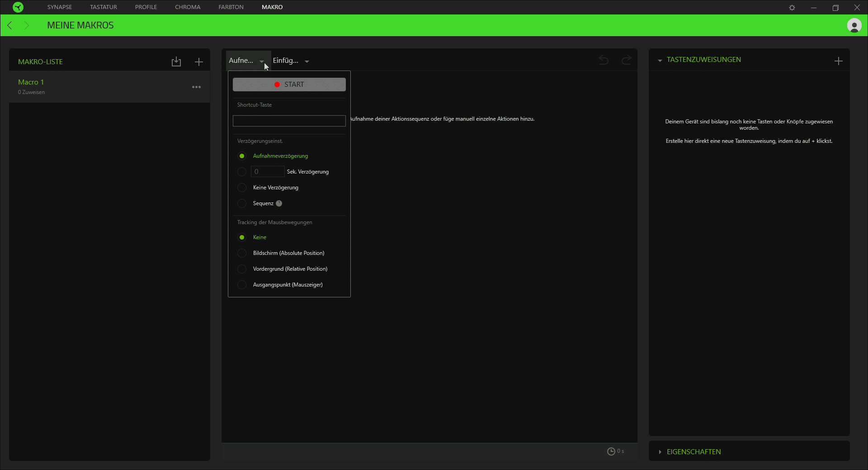Import a macro using the import icon

point(176,62)
